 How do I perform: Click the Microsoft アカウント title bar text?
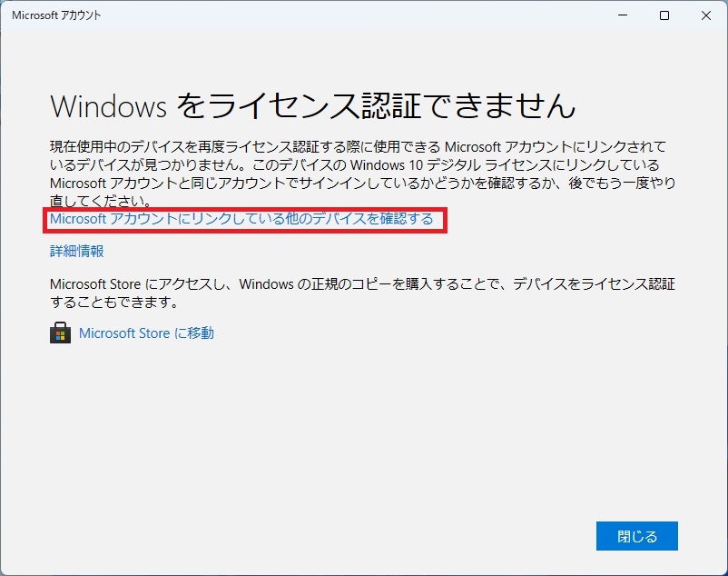(x=56, y=15)
